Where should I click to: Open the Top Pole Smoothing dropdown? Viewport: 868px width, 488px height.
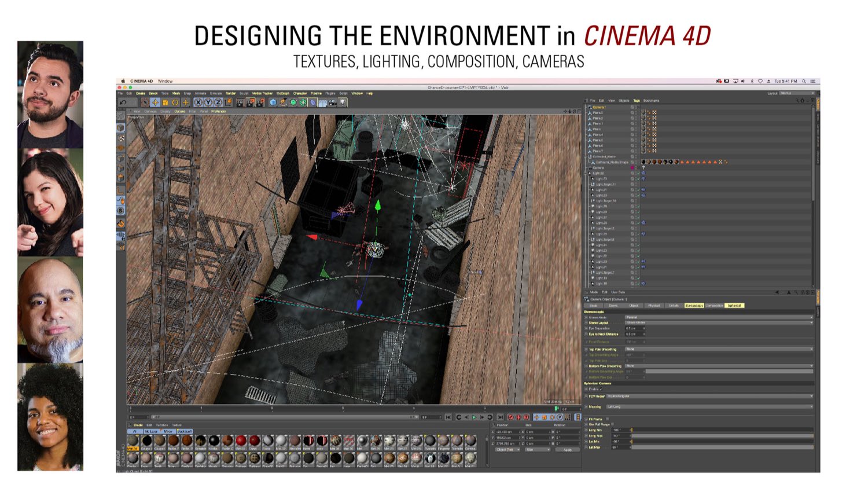(x=719, y=349)
